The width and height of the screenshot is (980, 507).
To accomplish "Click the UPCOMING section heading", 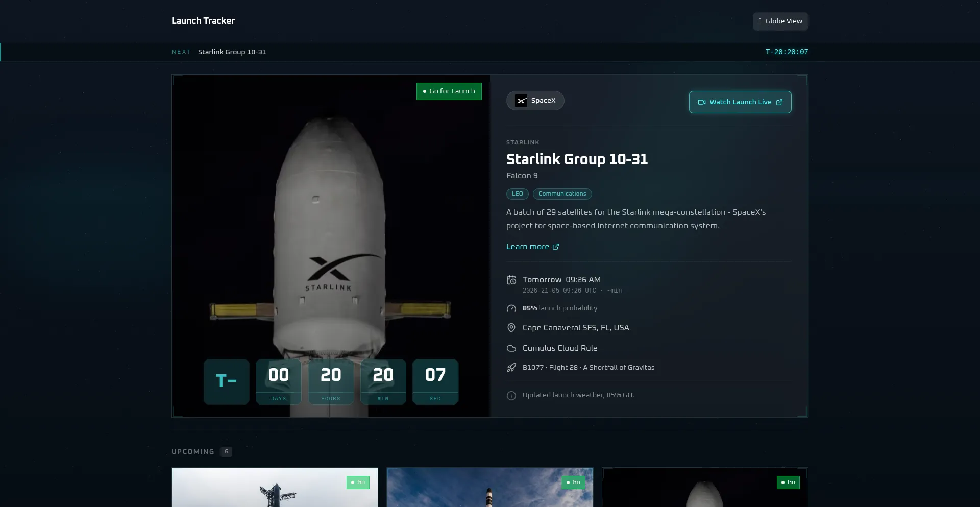I will [193, 452].
